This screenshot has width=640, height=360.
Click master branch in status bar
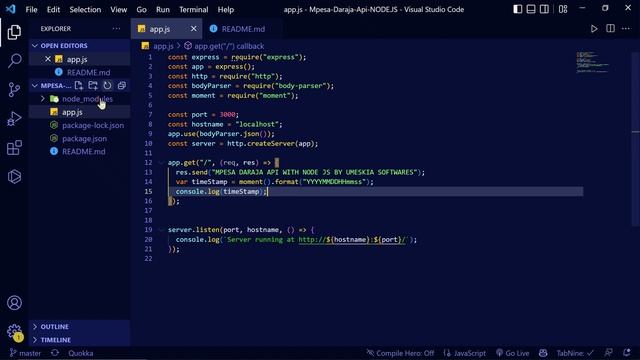point(26,353)
